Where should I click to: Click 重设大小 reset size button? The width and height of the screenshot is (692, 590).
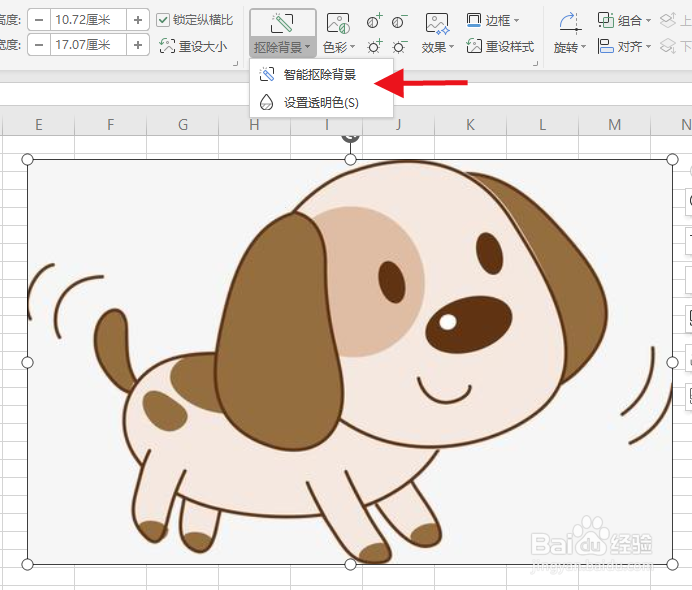[193, 46]
